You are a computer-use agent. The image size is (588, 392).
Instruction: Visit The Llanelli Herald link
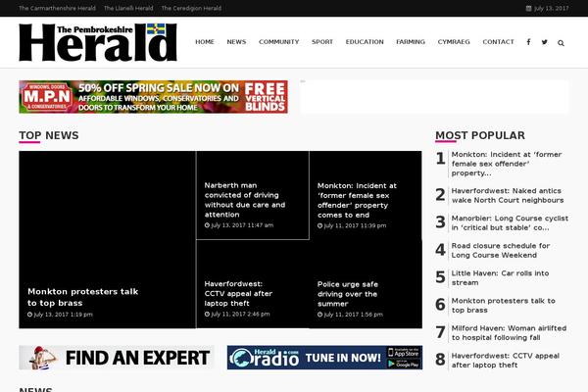point(128,8)
